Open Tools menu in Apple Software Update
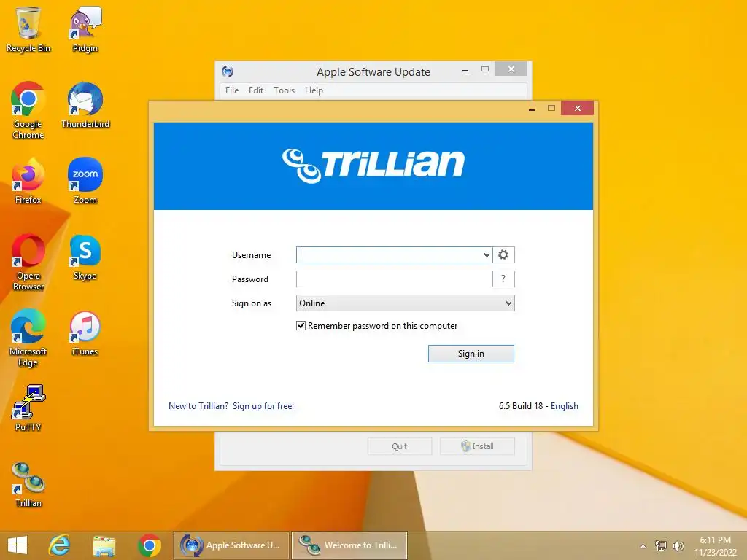747x560 pixels. coord(284,90)
